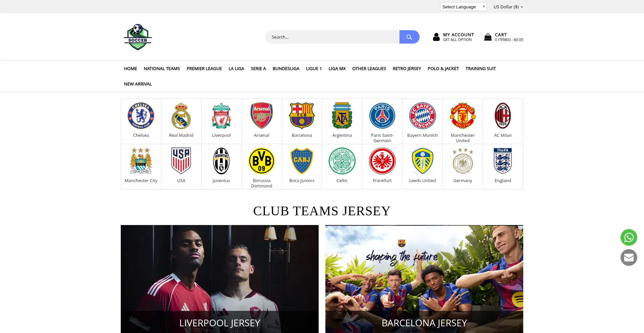Viewport: 644px width, 333px height.
Task: Select the Chelsea club crest
Action: point(141,116)
